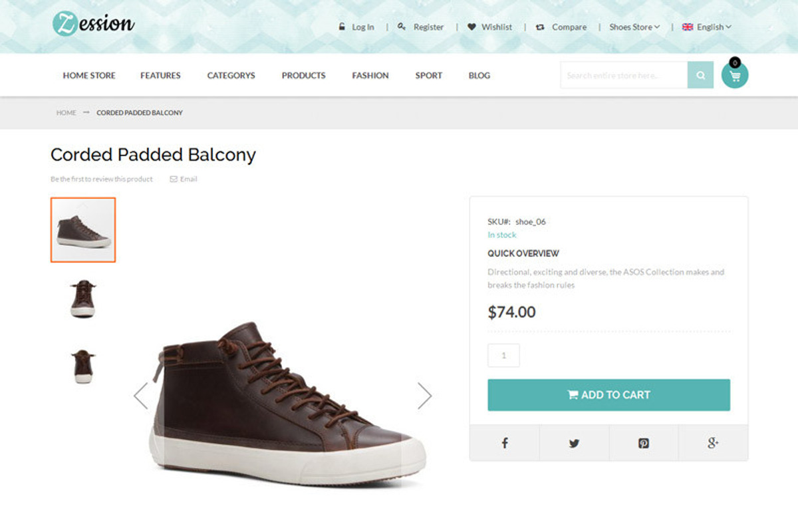The image size is (798, 532).
Task: Click the Zession logo
Action: (94, 24)
